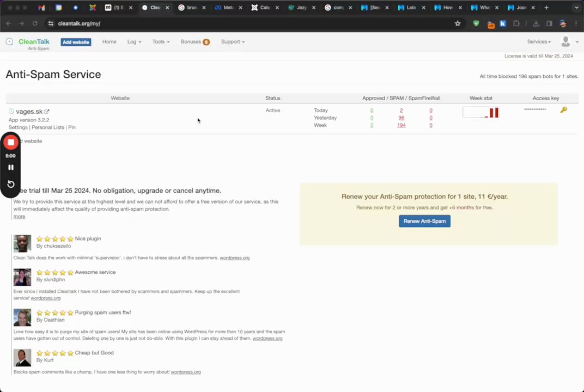Open yesterday's SPAM count of 96

(401, 118)
